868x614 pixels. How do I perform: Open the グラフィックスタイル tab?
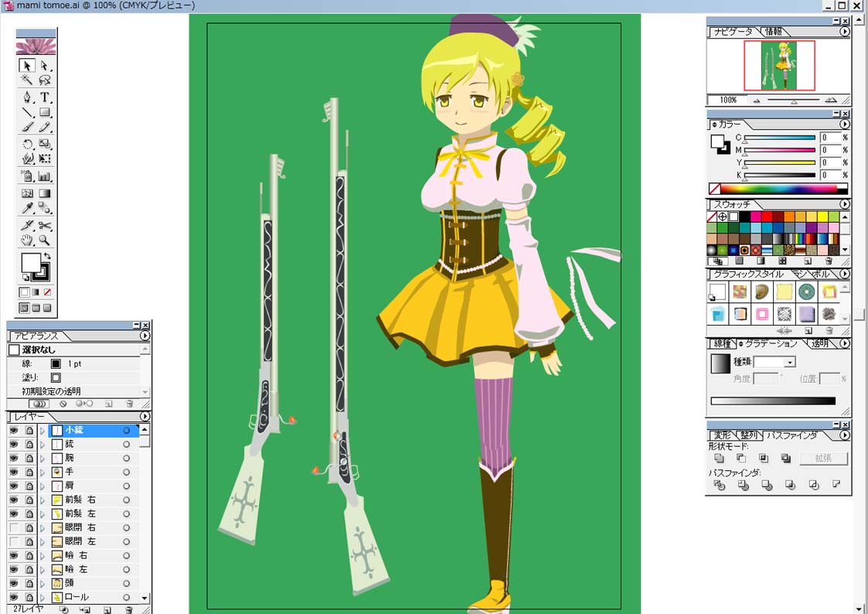coord(748,274)
